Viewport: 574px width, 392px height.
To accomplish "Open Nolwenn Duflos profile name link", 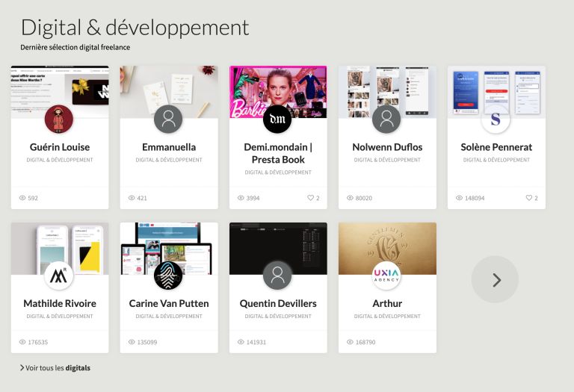I will (386, 147).
